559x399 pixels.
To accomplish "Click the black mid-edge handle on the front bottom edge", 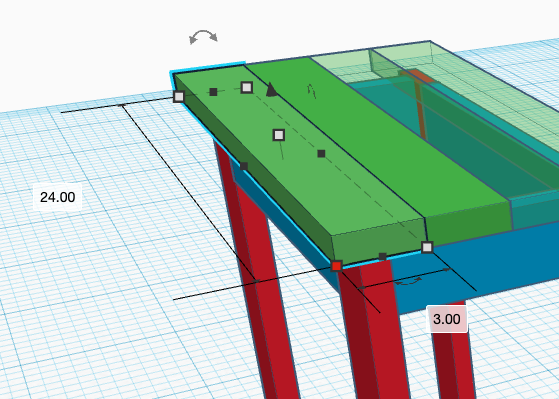I will pyautogui.click(x=382, y=256).
